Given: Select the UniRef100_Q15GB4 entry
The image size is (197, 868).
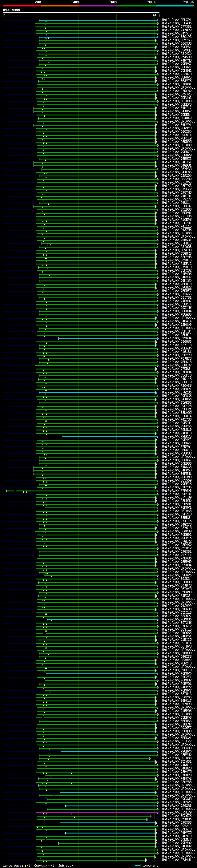Looking at the screenshot, I should [176, 338].
